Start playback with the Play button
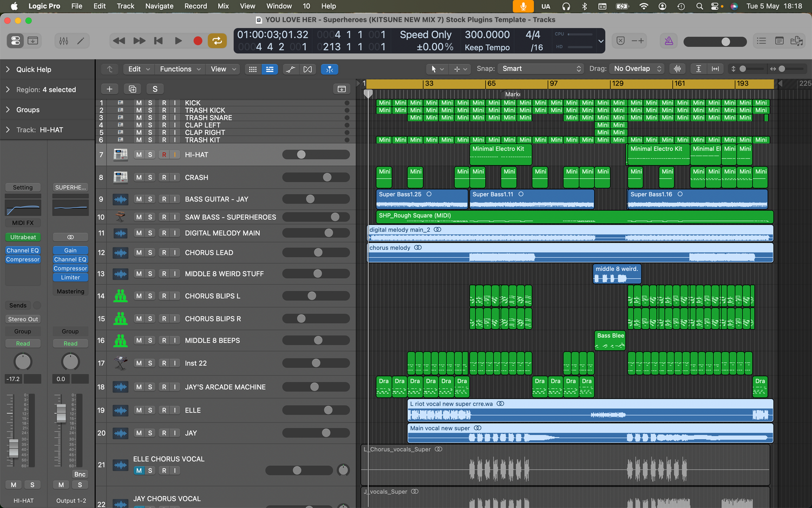The height and width of the screenshot is (508, 812). pyautogui.click(x=178, y=41)
